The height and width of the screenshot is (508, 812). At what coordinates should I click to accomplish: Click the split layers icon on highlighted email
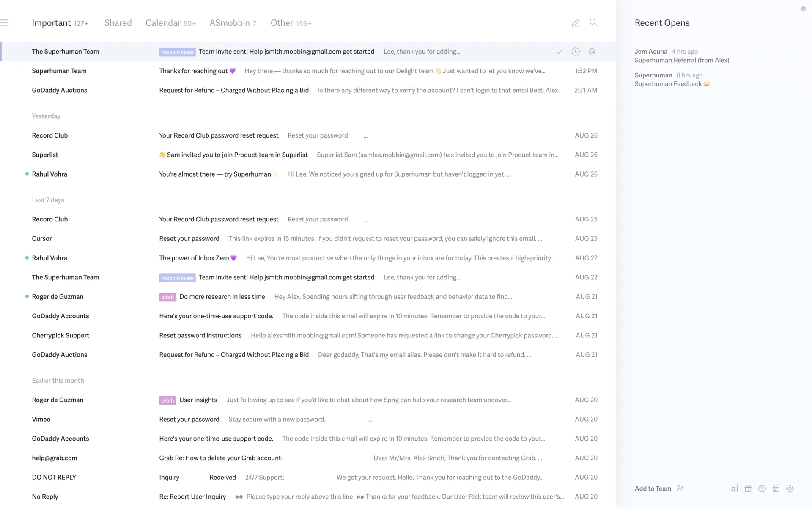tap(592, 52)
